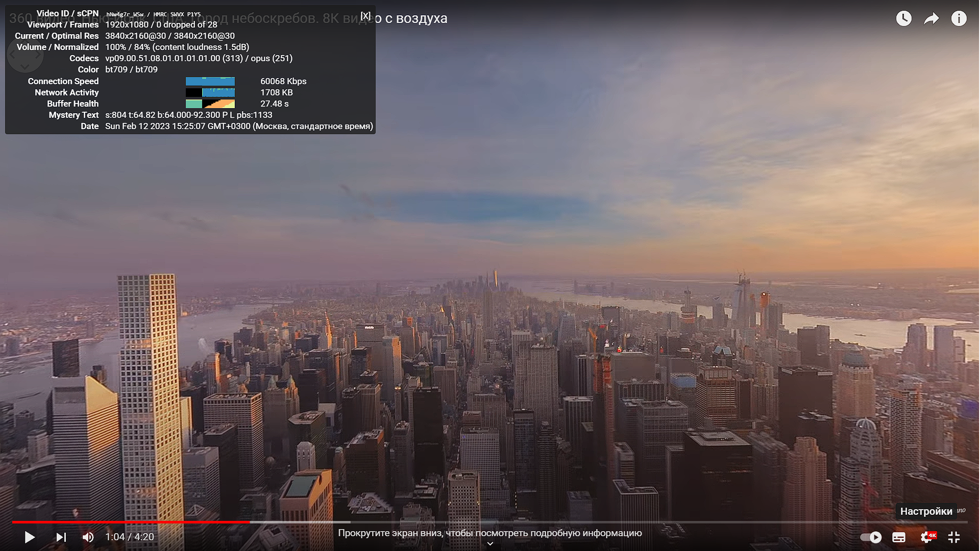The image size is (980, 551).
Task: Click the Share arrow icon
Action: click(931, 19)
